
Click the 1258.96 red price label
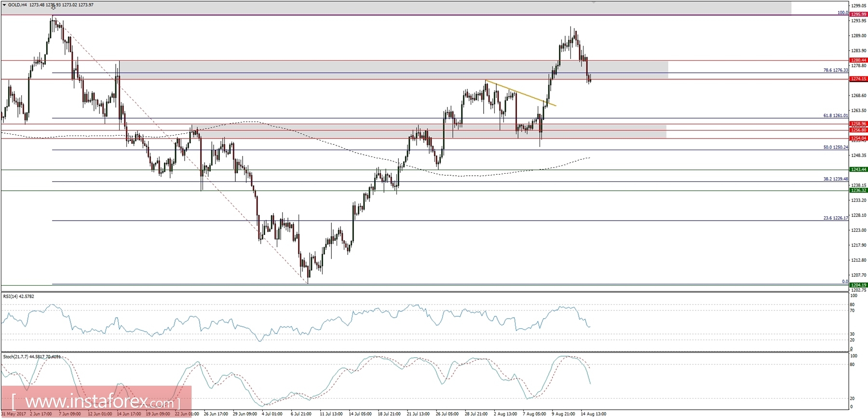click(858, 124)
